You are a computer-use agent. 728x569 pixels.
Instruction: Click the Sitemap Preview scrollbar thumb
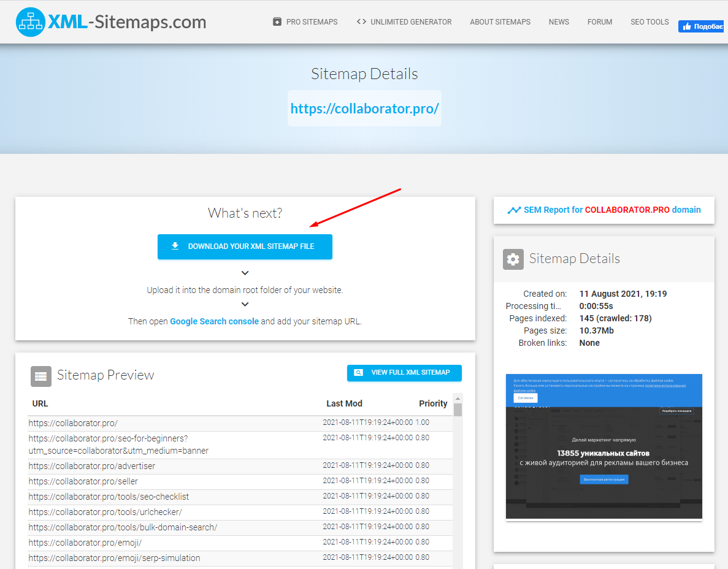(x=458, y=410)
